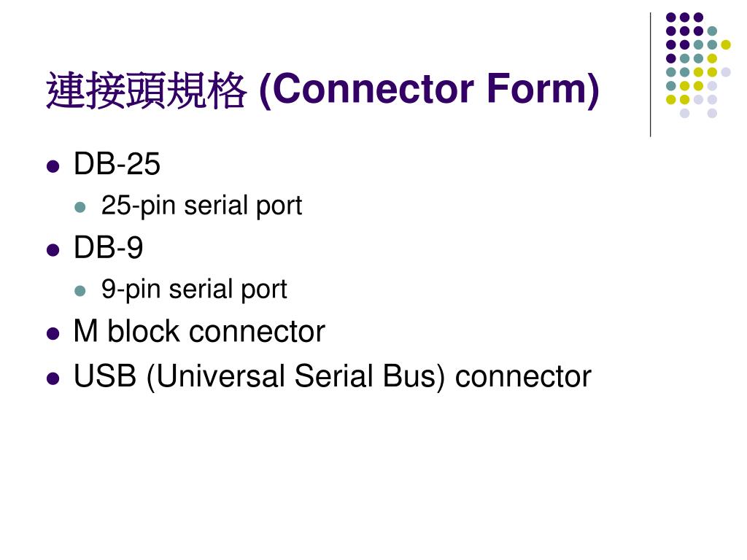Click the 9-pin serial port sub-bullet text
The image size is (747, 560).
point(194,289)
